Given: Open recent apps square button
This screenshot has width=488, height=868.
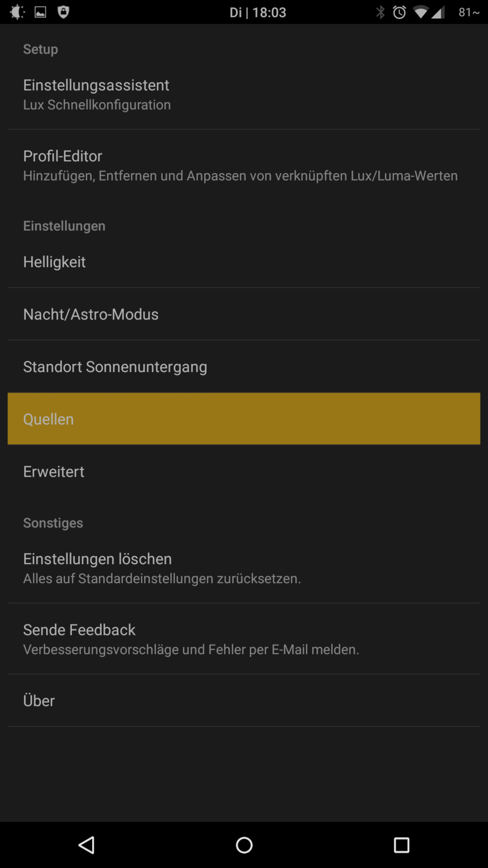Looking at the screenshot, I should point(401,845).
